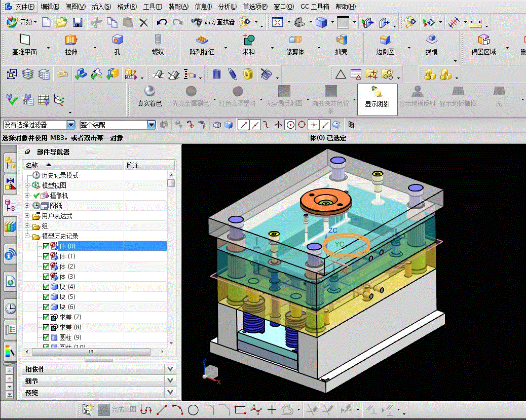The height and width of the screenshot is (420, 526).
Task: Click the Extrude (拉伸) tool icon
Action: click(x=71, y=40)
